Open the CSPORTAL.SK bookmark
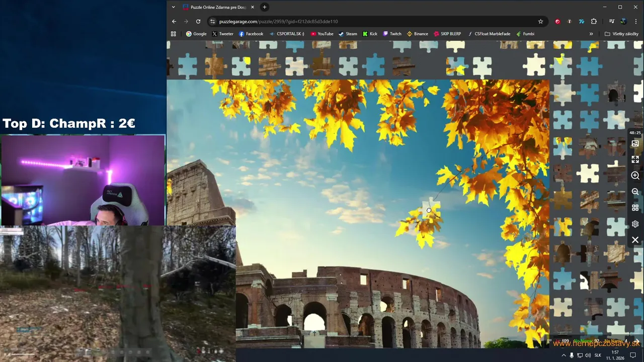Image resolution: width=644 pixels, height=362 pixels. tap(287, 34)
